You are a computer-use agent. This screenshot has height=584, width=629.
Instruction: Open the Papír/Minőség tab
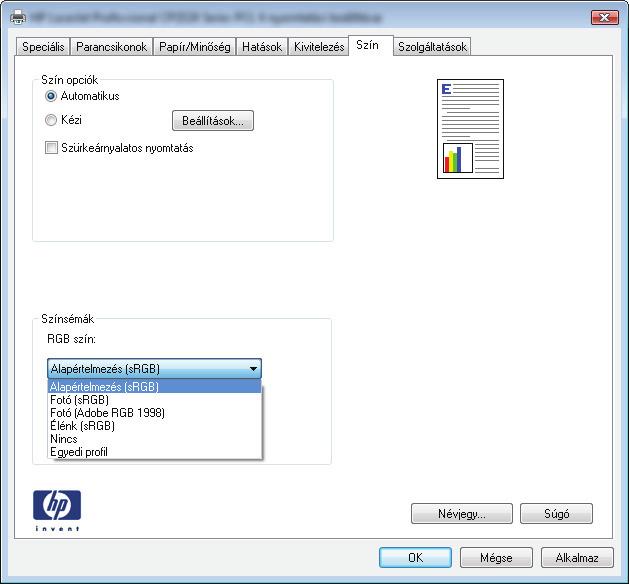pos(195,47)
